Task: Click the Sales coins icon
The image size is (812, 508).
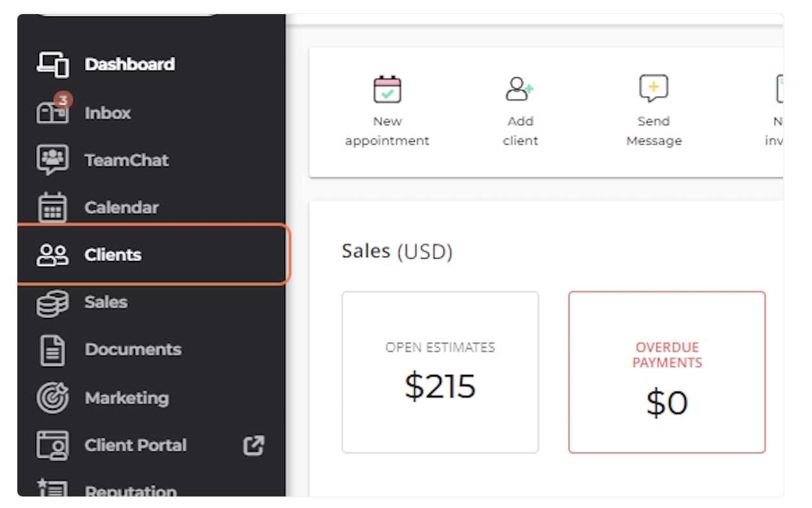Action: pyautogui.click(x=52, y=303)
